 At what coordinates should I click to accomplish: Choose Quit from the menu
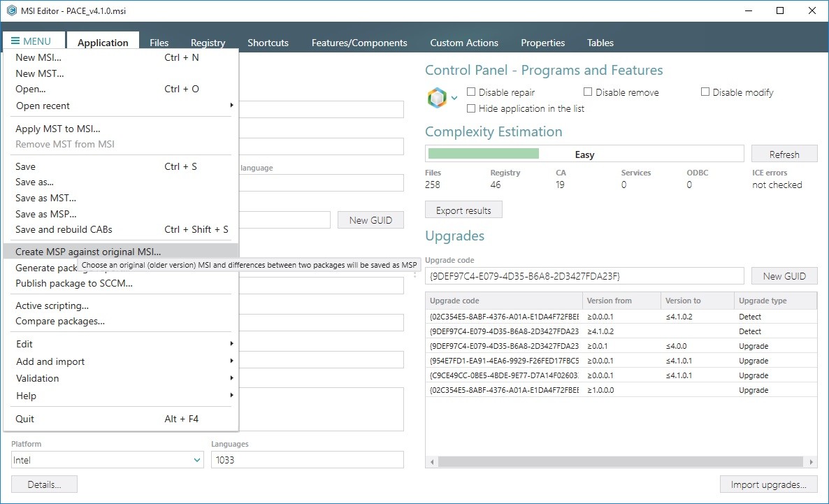coord(120,419)
